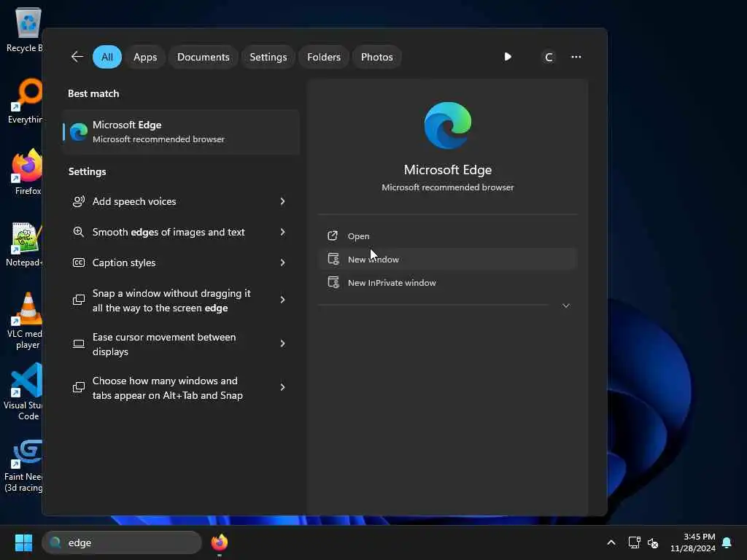Image resolution: width=747 pixels, height=560 pixels.
Task: Click the taskbar search box with 'edge'
Action: 122,542
